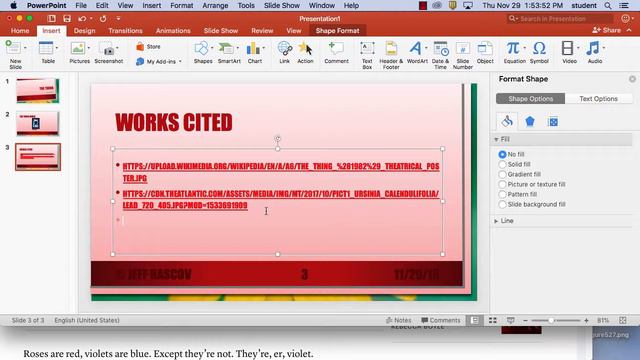Fit slide to current window icon

click(622, 320)
